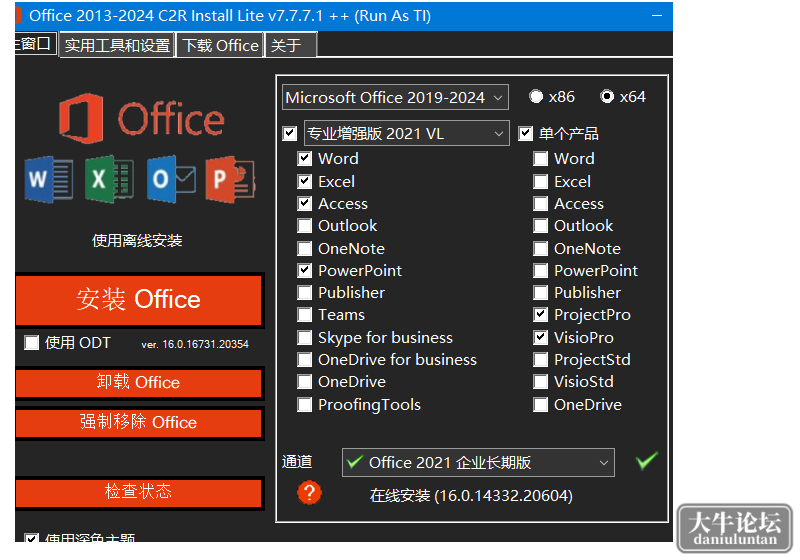Check the ProofingTools checkbox
Viewport: 800px width, 560px height.
click(305, 405)
